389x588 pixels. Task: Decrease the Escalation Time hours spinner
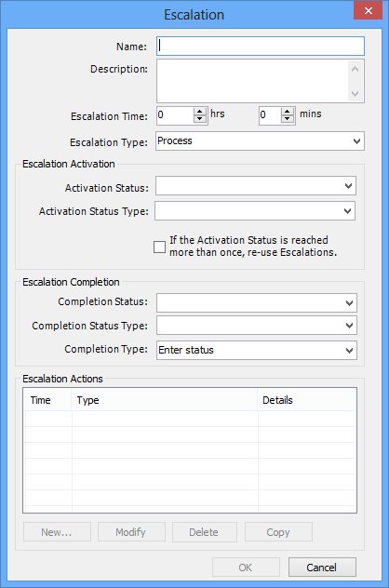[200, 118]
